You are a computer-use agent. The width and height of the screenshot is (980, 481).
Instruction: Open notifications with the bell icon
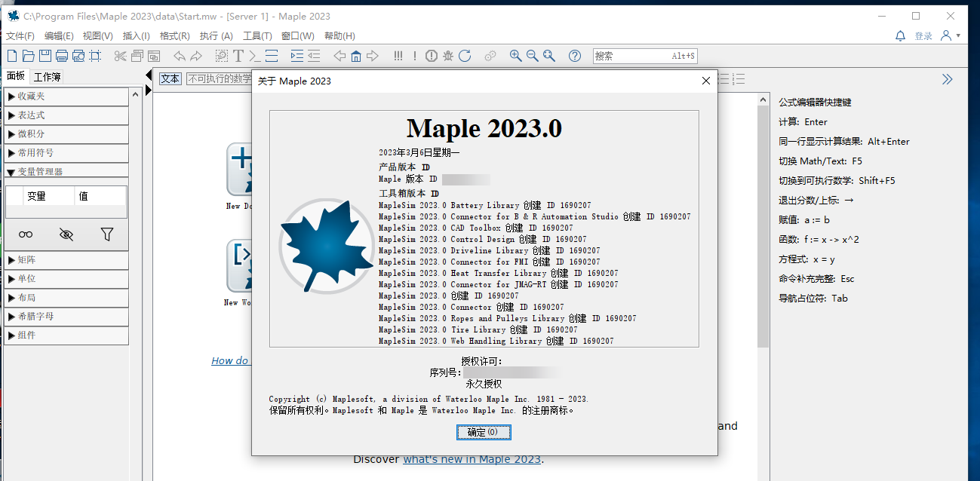[x=900, y=35]
